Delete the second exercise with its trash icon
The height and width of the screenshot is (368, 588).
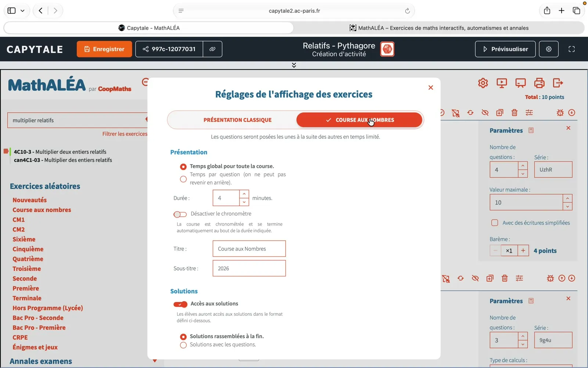point(505,278)
